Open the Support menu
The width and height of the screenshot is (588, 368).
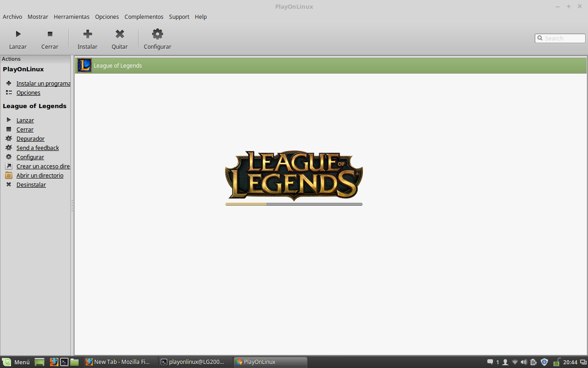pyautogui.click(x=179, y=17)
